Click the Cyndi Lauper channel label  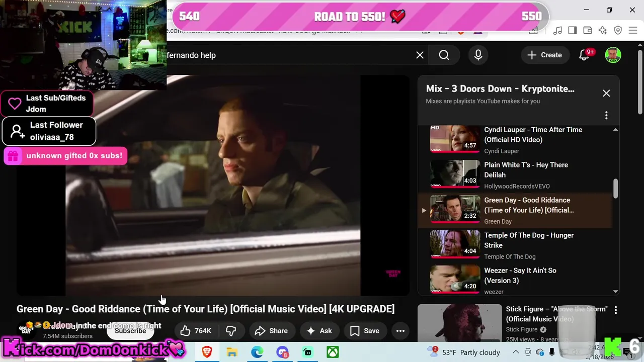[502, 151]
